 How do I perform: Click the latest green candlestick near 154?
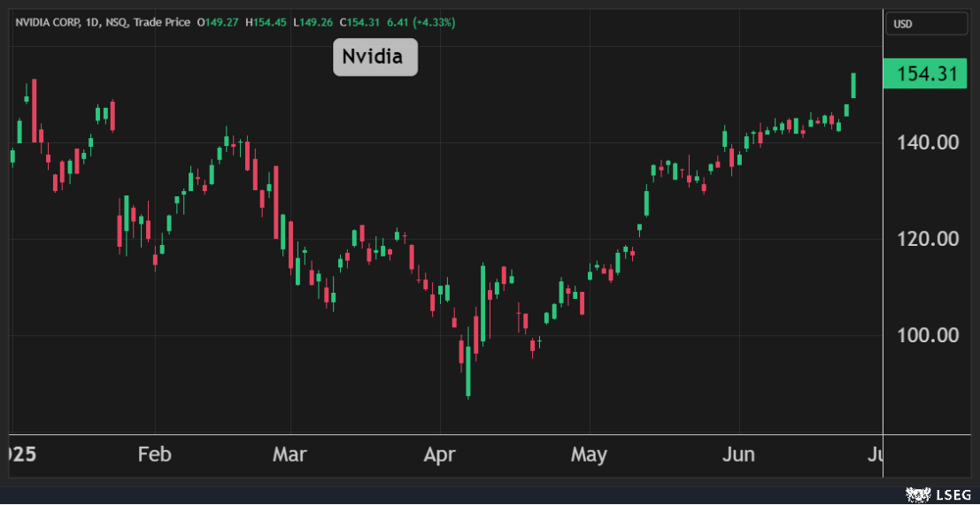(x=853, y=86)
